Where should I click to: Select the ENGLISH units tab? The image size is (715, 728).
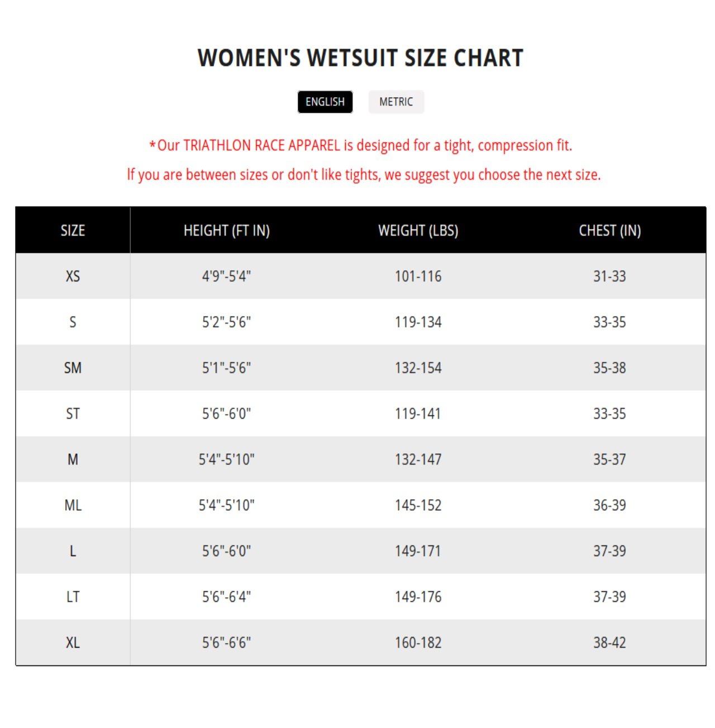tap(325, 102)
